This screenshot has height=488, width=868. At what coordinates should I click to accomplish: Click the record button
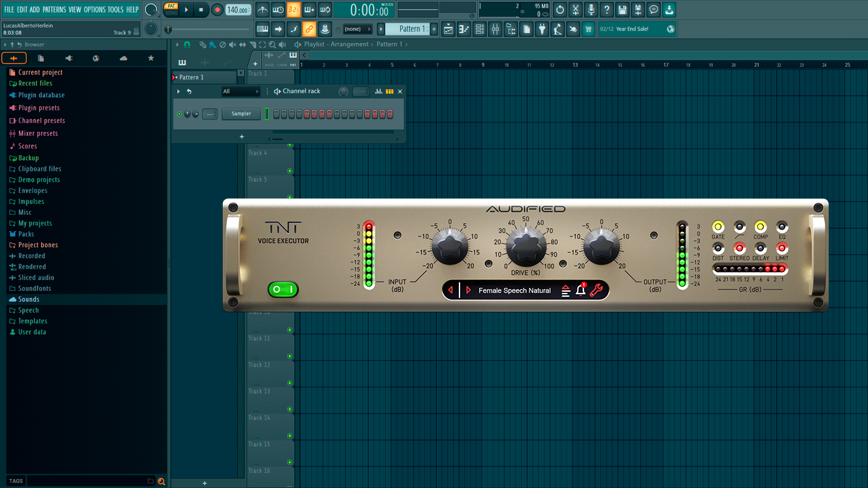click(217, 10)
